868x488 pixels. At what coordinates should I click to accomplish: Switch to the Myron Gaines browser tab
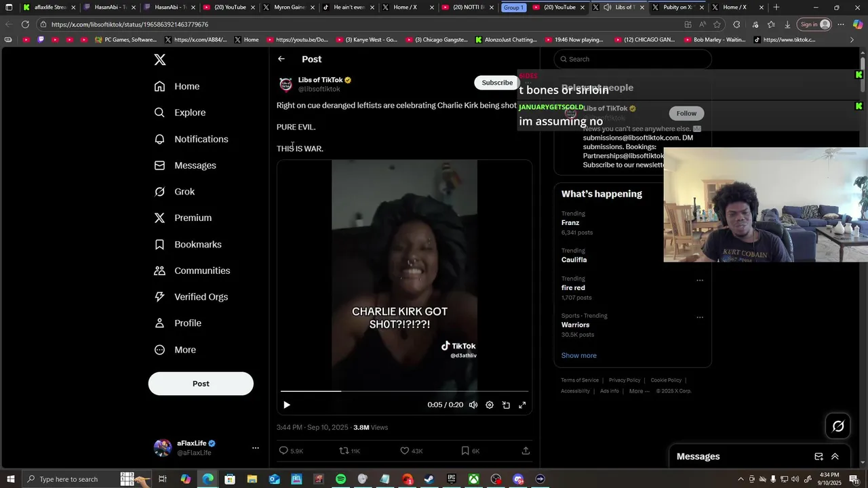coord(288,7)
